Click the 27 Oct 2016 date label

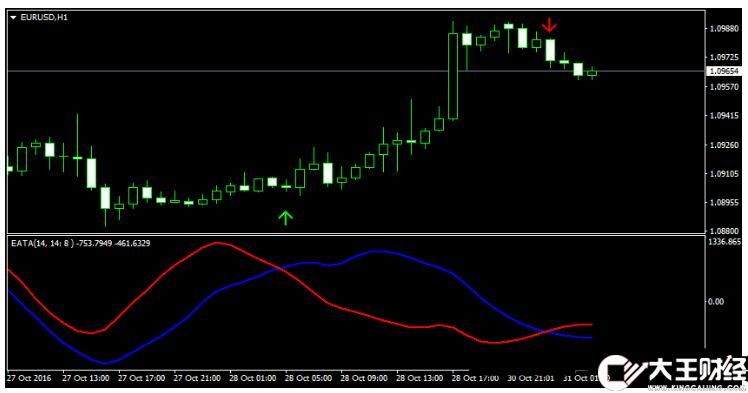tap(29, 378)
